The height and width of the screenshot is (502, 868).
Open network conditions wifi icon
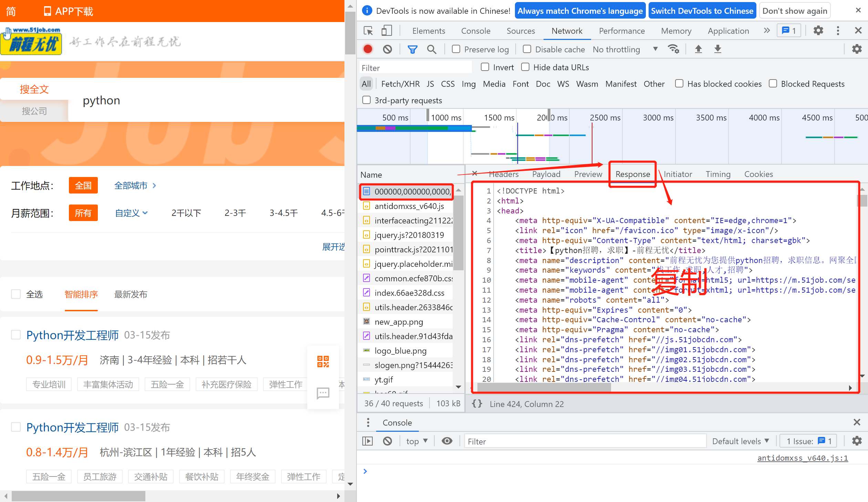673,49
